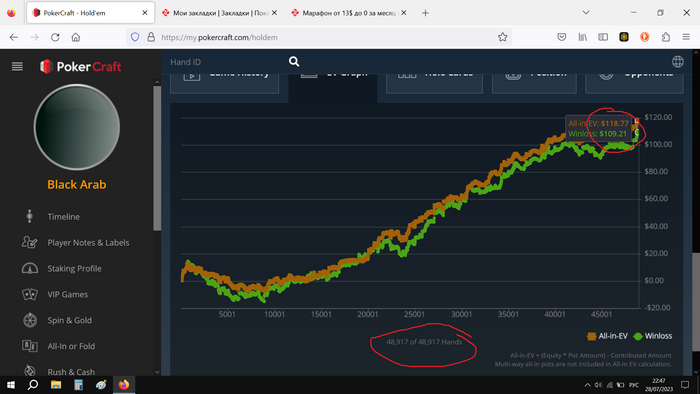Go to the browser home page
Image resolution: width=700 pixels, height=394 pixels.
pyautogui.click(x=75, y=37)
